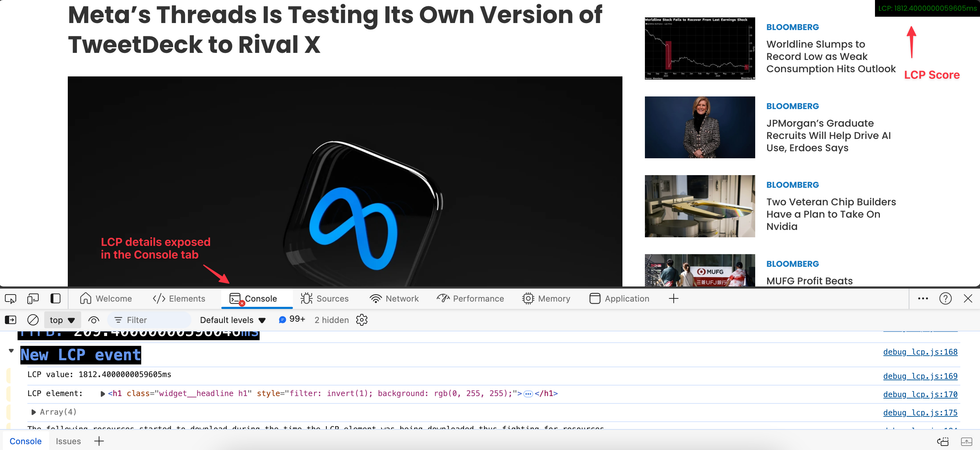980x450 pixels.
Task: Select the Console tab in bottom drawer
Action: 26,441
